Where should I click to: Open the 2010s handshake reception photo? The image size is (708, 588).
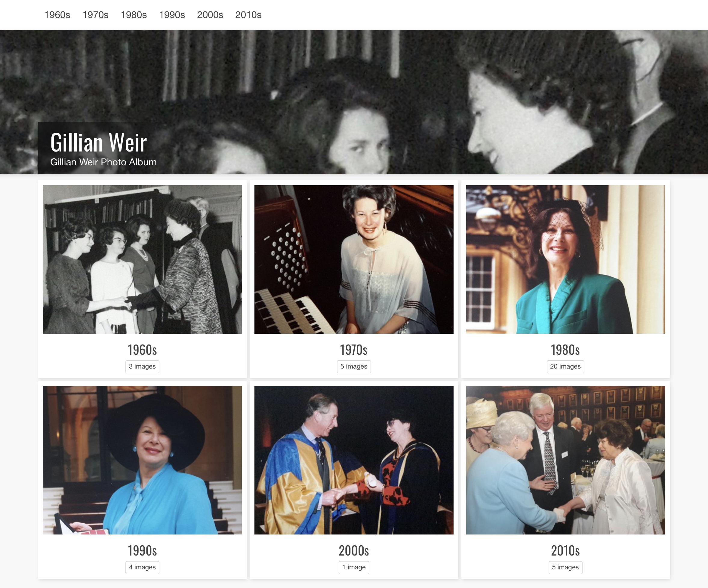pos(565,460)
